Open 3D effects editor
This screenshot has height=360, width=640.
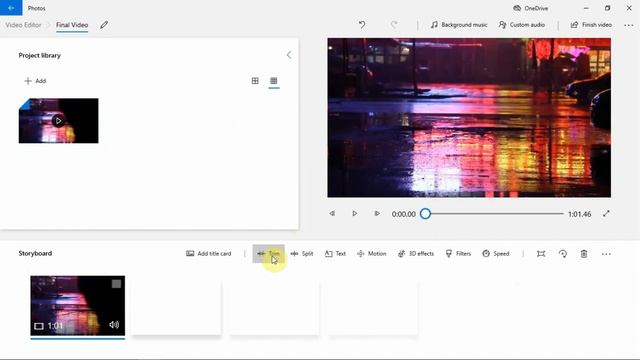coord(416,253)
